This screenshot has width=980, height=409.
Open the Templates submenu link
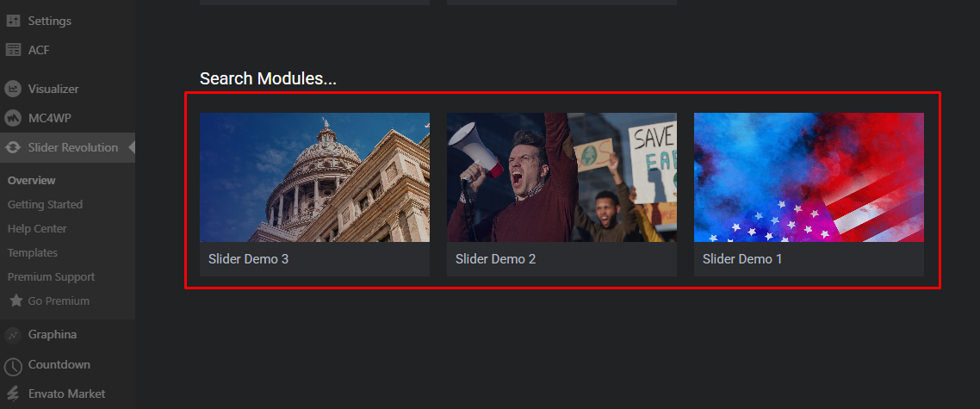click(33, 252)
